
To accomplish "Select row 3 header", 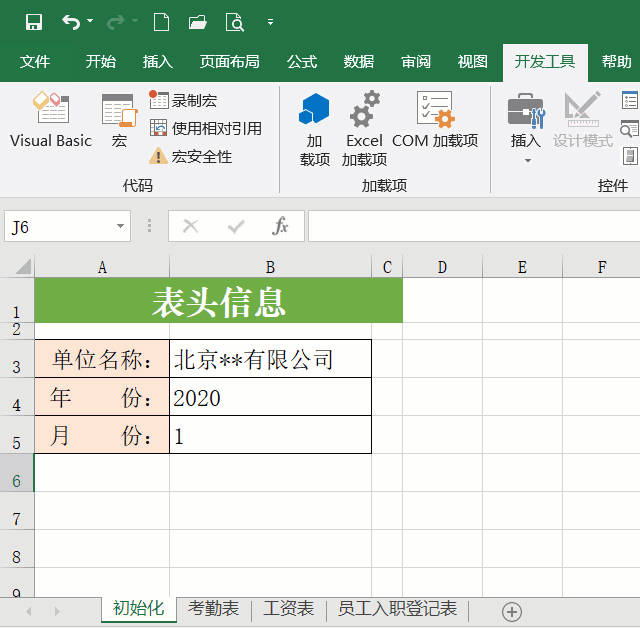I will (17, 359).
